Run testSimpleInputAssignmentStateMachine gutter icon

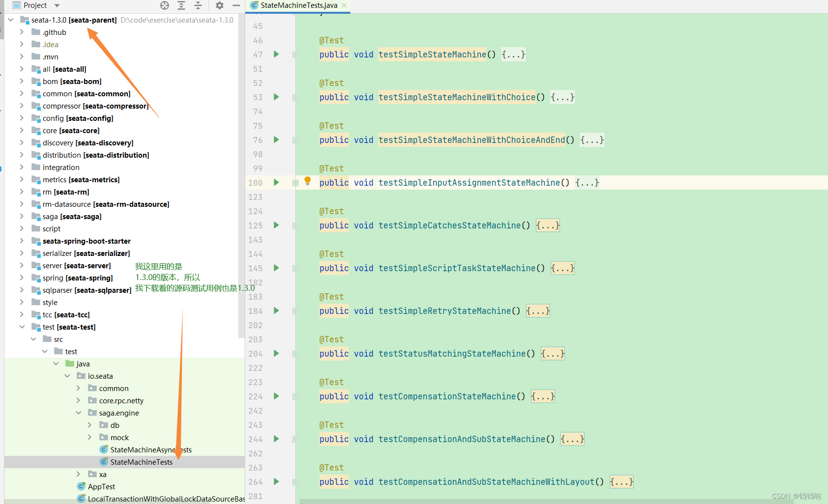click(276, 182)
